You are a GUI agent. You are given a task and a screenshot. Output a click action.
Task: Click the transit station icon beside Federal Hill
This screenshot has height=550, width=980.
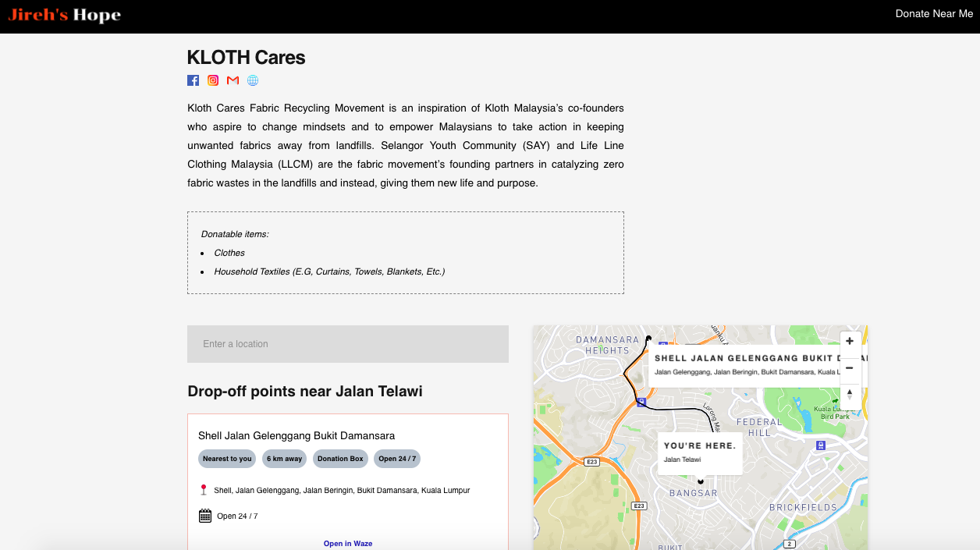tap(820, 445)
